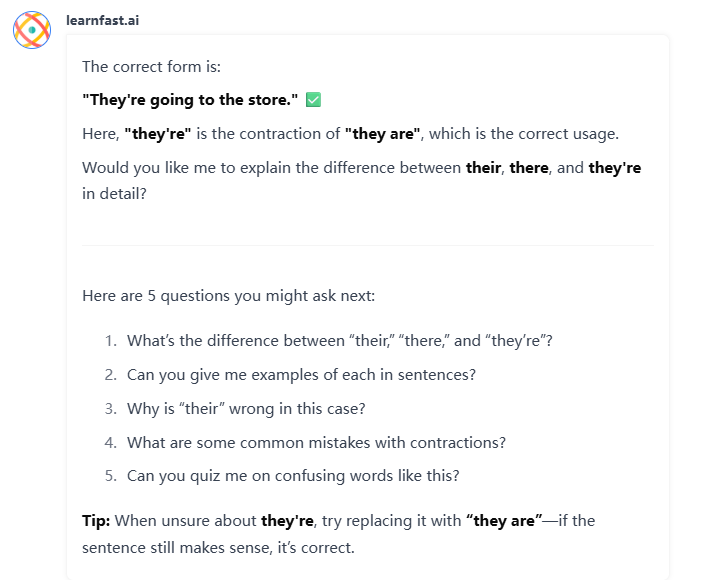711x580 pixels.
Task: Click "Here are 5 questions you might ask next"
Action: 228,296
